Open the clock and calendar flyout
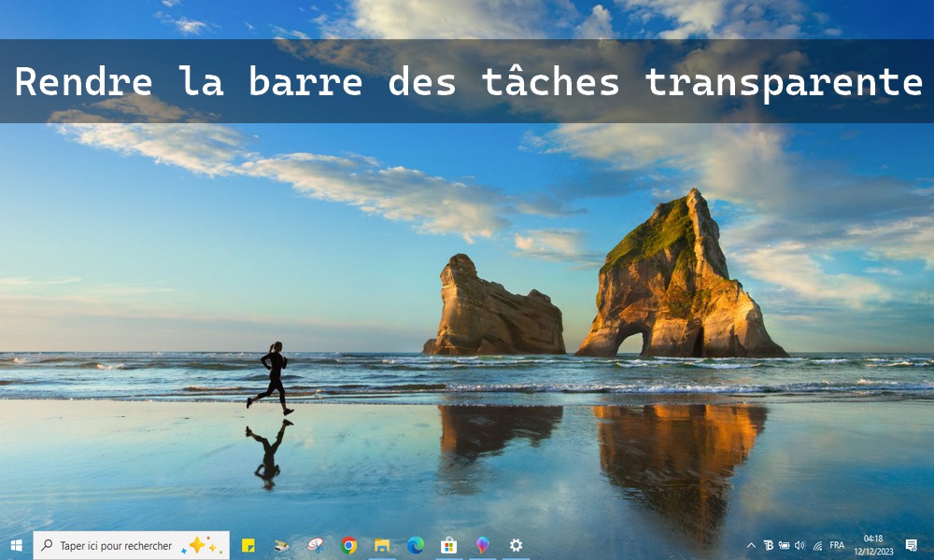This screenshot has width=934, height=560. [x=873, y=545]
